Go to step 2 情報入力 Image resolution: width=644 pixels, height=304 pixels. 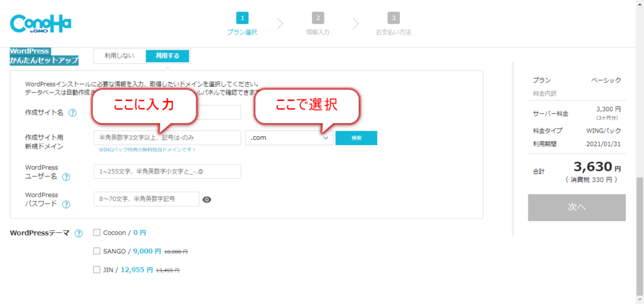click(318, 24)
